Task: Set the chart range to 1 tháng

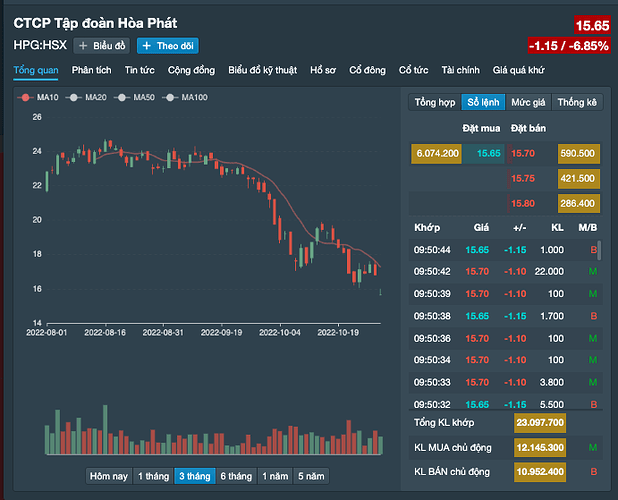Action: click(153, 476)
